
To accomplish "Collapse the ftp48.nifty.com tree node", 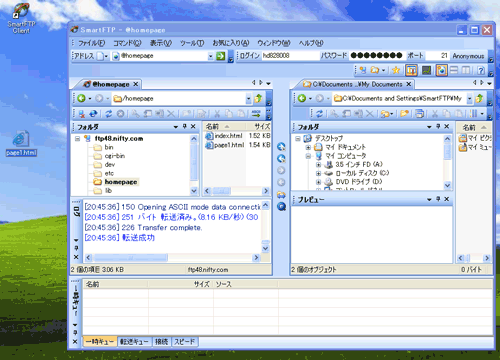I will click(x=77, y=138).
